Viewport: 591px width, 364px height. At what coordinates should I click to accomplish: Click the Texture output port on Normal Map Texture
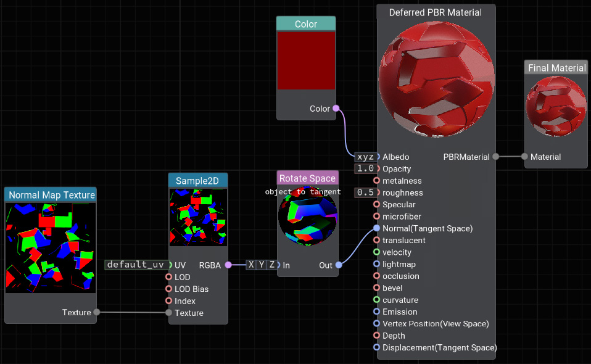(97, 312)
